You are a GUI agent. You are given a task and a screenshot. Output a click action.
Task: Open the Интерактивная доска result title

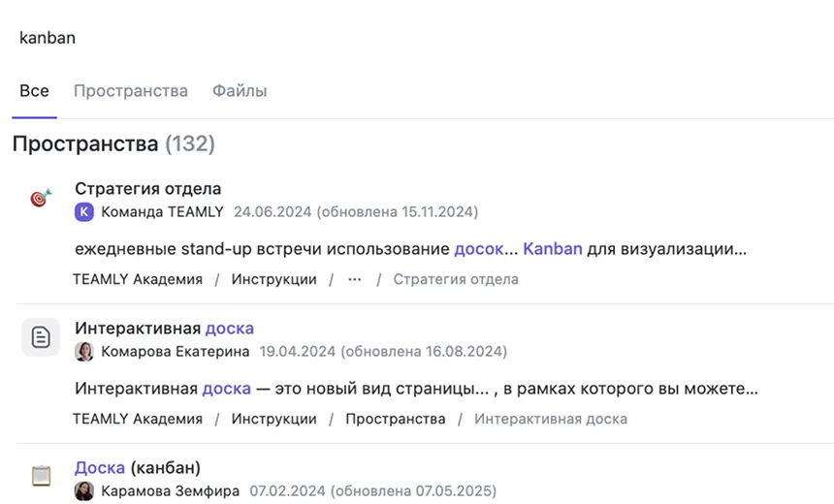164,328
